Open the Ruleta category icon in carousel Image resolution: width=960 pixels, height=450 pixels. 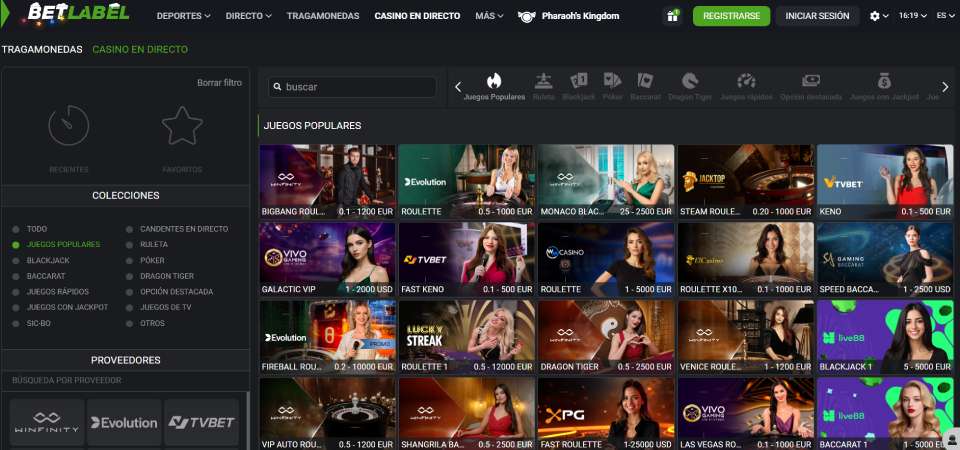(x=543, y=81)
